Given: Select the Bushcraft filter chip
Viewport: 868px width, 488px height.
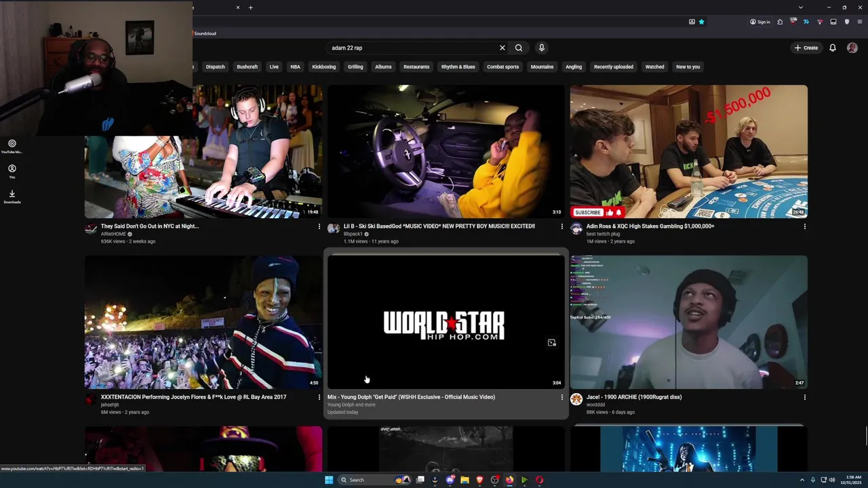Looking at the screenshot, I should [x=247, y=66].
